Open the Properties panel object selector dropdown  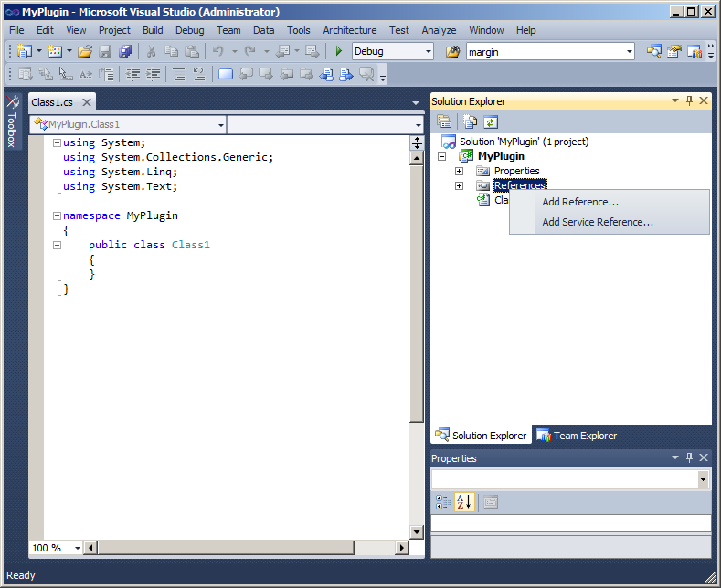pos(703,479)
